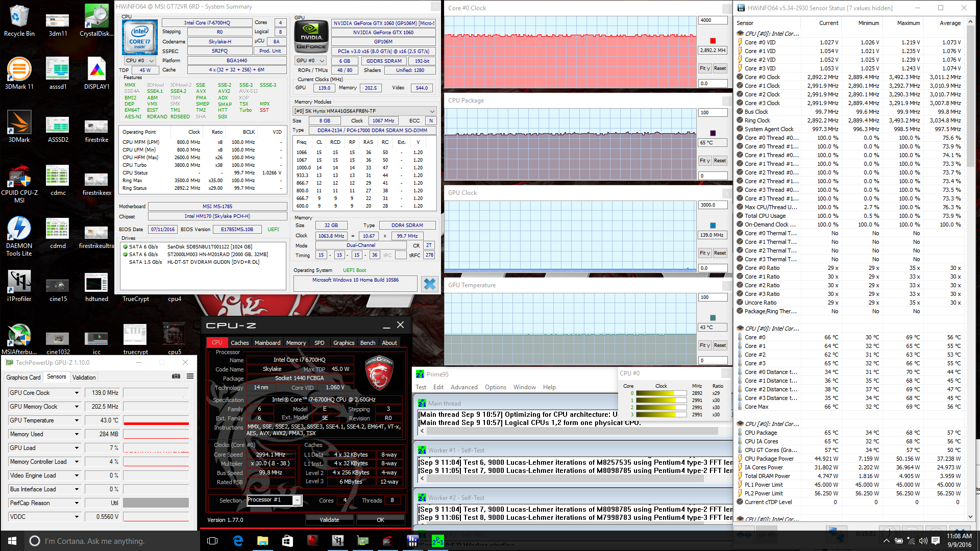The height and width of the screenshot is (551, 980).
Task: Open File Explorer from the taskbar
Action: (x=263, y=541)
